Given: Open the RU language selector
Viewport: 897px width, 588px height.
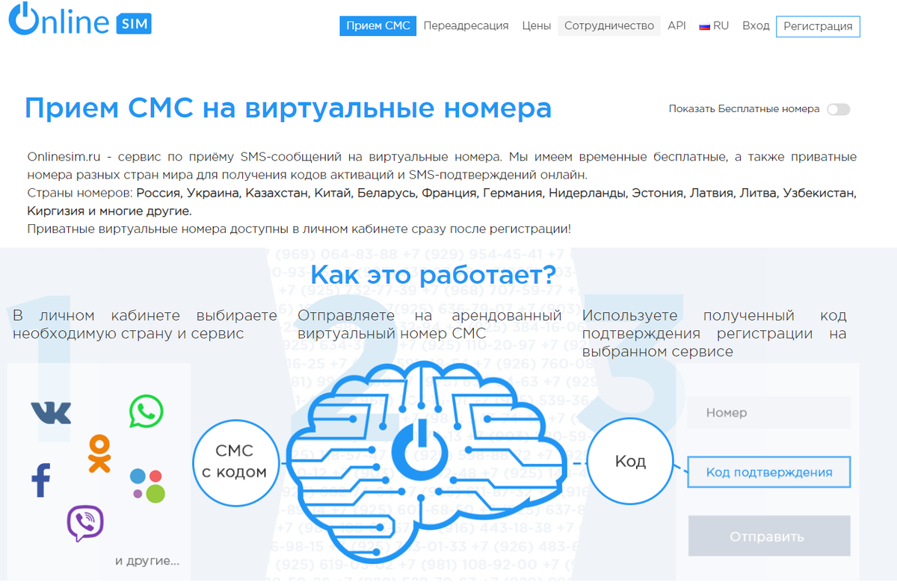Looking at the screenshot, I should click(x=714, y=25).
